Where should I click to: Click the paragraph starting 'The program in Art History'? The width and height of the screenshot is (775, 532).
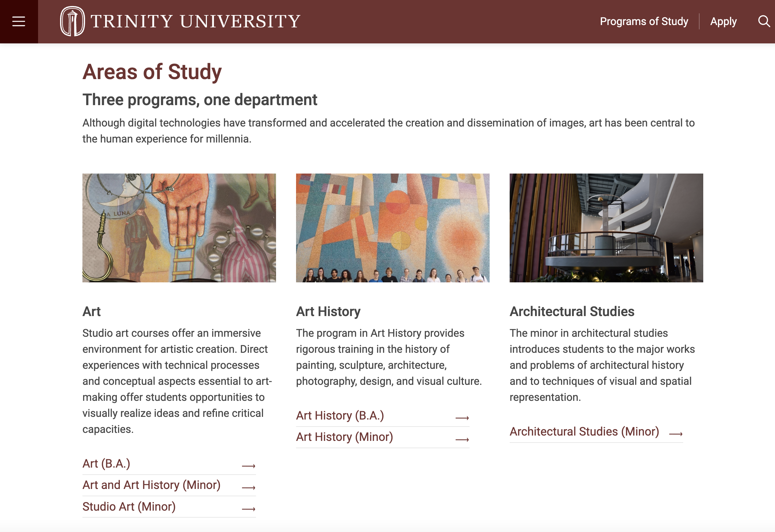pos(389,357)
